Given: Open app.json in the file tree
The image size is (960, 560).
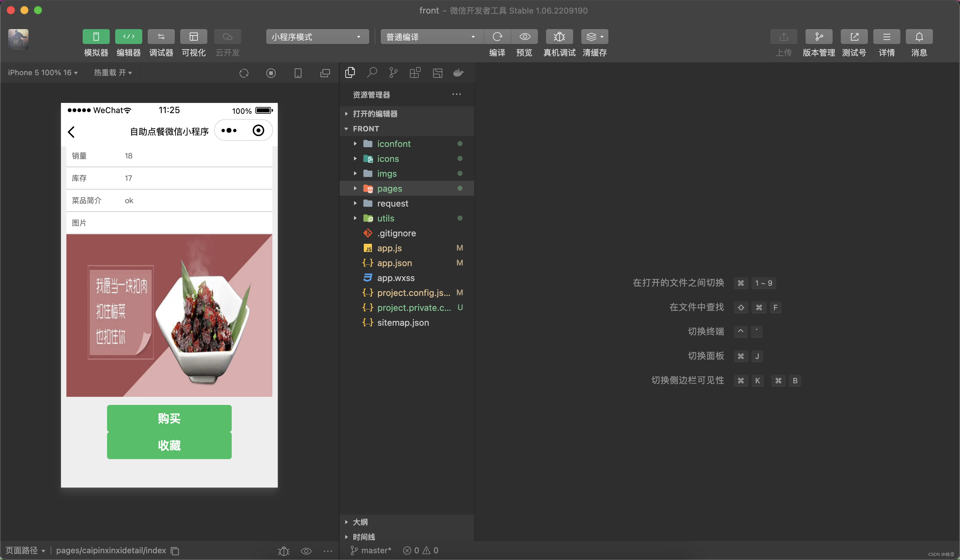Looking at the screenshot, I should pos(394,263).
